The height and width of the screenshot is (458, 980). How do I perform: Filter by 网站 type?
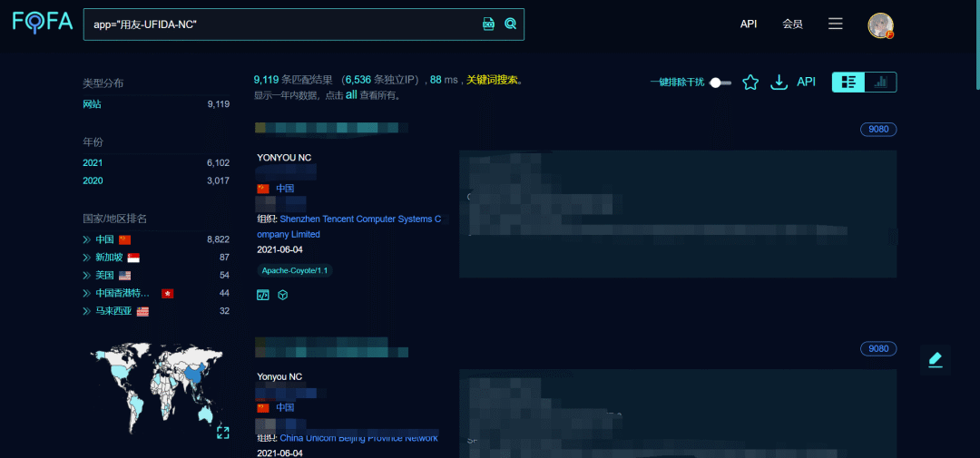click(x=92, y=104)
